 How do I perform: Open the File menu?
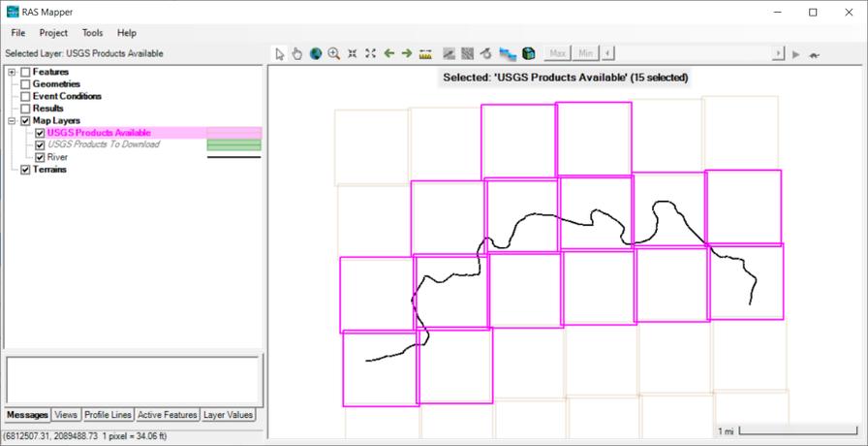18,33
